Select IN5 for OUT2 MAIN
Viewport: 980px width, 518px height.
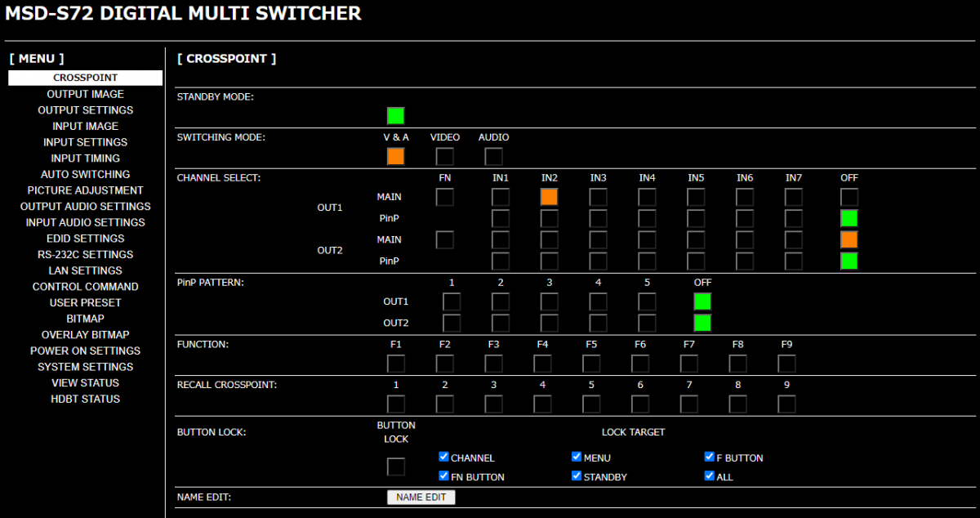[696, 239]
